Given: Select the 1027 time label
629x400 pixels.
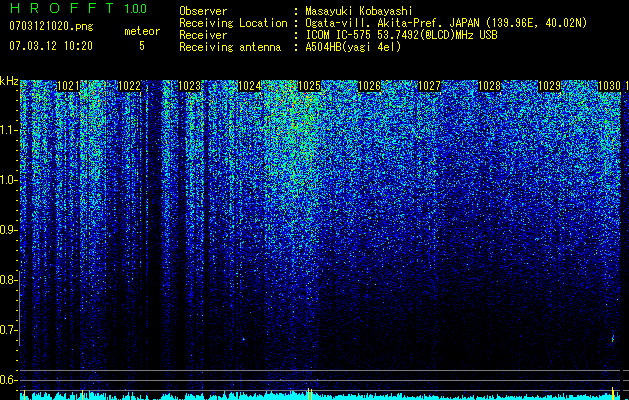Looking at the screenshot, I should click(429, 86).
